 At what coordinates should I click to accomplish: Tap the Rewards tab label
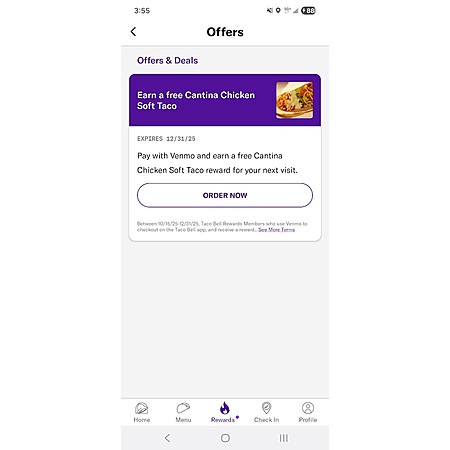[223, 420]
